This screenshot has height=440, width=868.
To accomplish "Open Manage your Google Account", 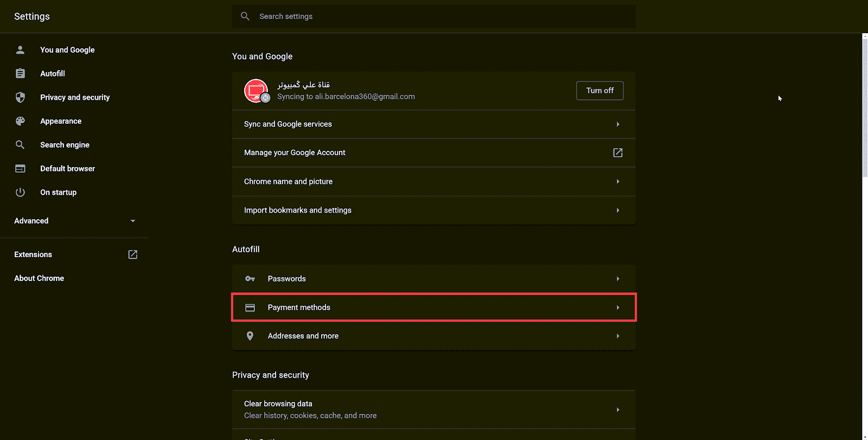I will point(433,153).
